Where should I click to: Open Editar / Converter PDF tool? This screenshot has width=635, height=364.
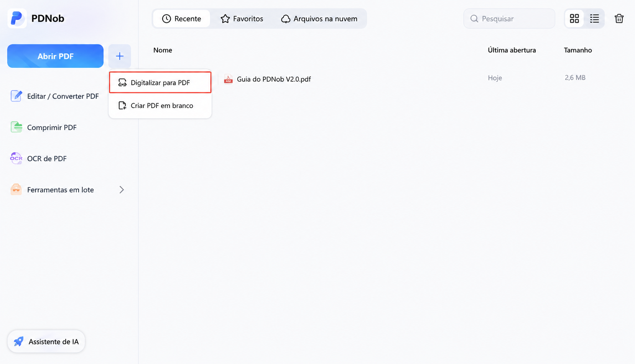55,96
